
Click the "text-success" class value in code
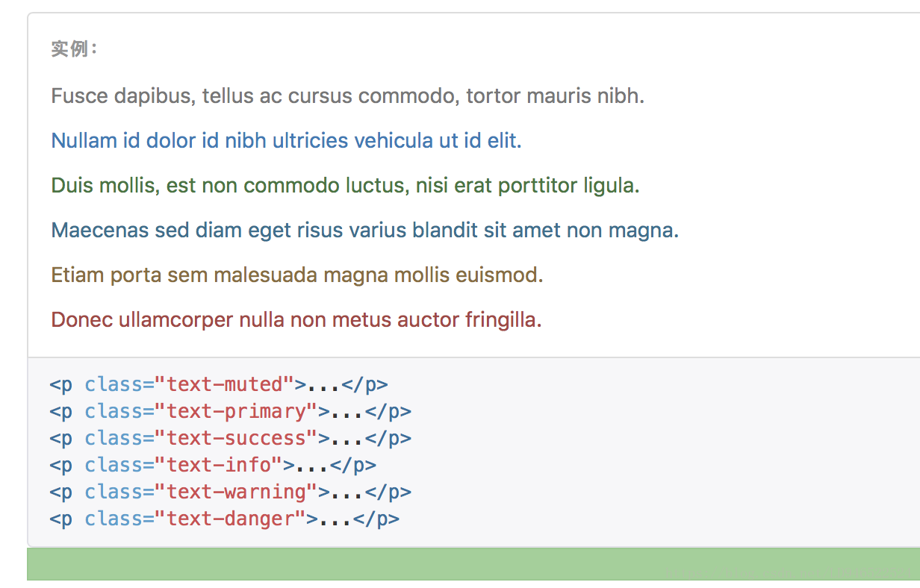click(237, 438)
